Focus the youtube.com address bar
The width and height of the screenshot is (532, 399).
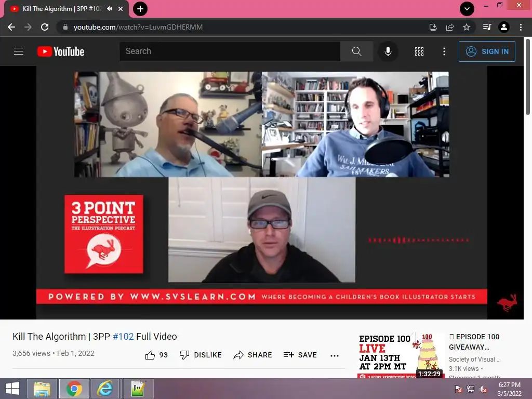pos(244,27)
